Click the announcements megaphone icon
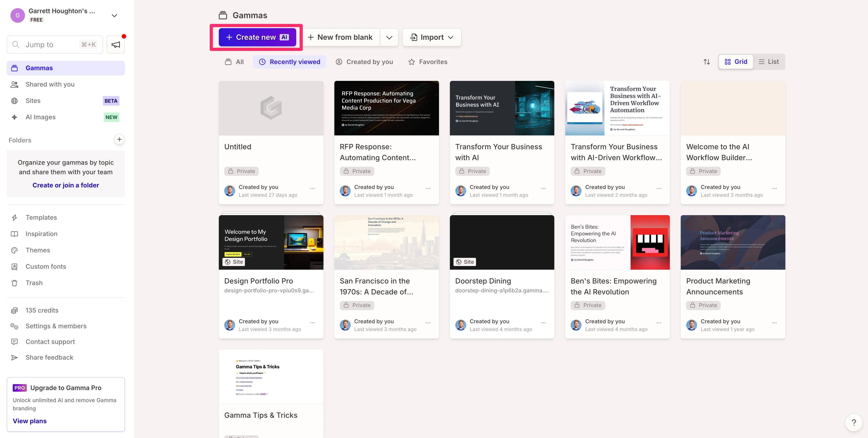Image resolution: width=868 pixels, height=438 pixels. pyautogui.click(x=116, y=45)
